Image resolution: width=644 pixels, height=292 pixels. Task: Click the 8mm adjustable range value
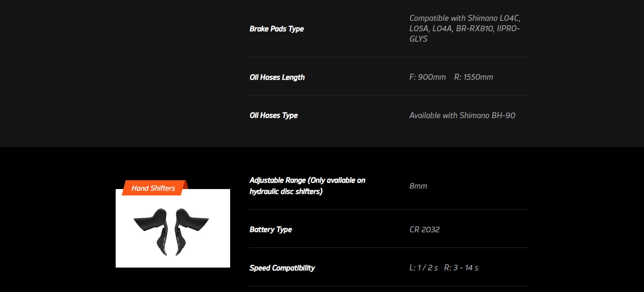tap(418, 186)
